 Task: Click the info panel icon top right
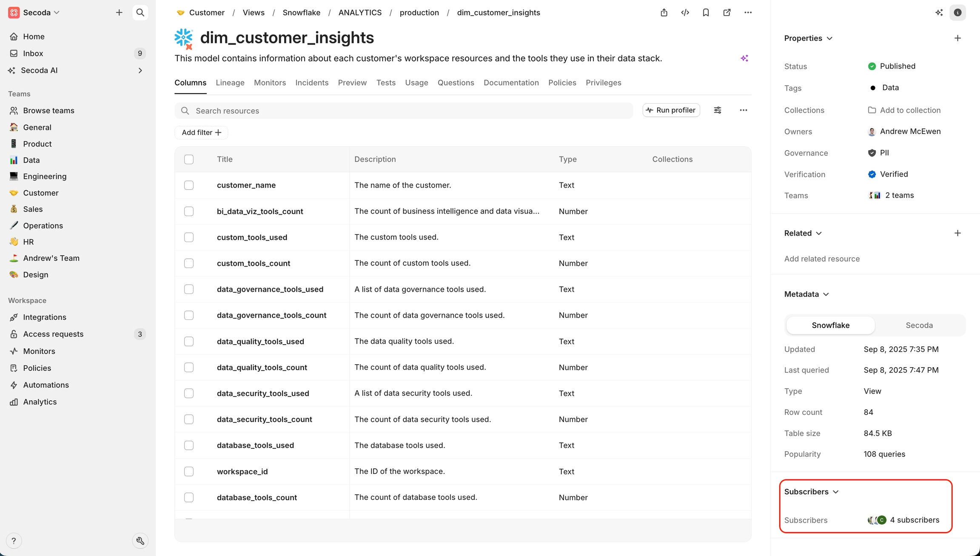coord(957,13)
